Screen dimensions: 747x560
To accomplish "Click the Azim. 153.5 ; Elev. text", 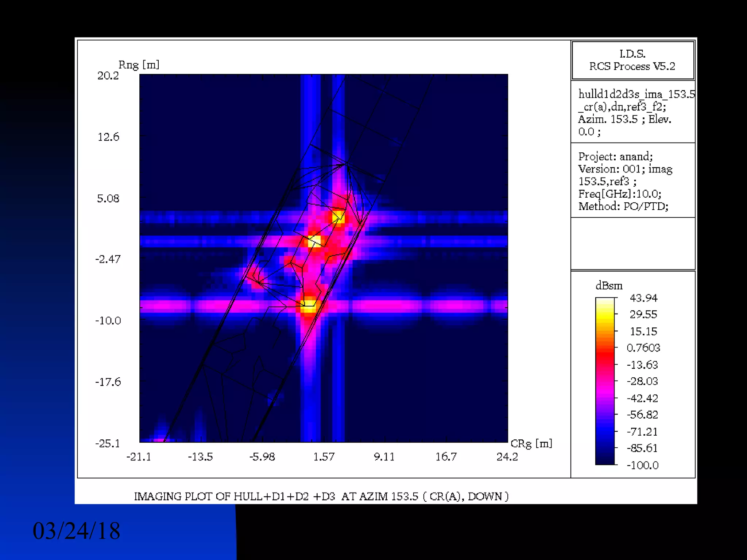I will [x=624, y=119].
